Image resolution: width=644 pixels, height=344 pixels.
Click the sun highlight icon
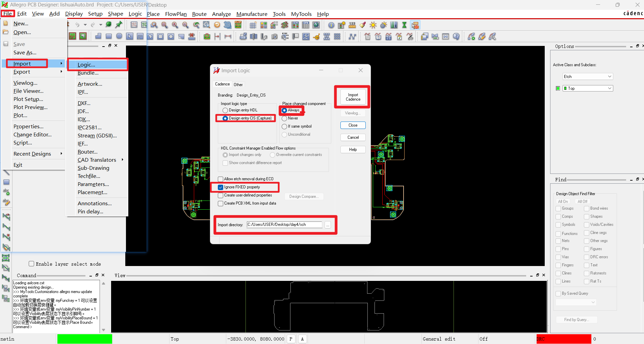[x=373, y=25]
